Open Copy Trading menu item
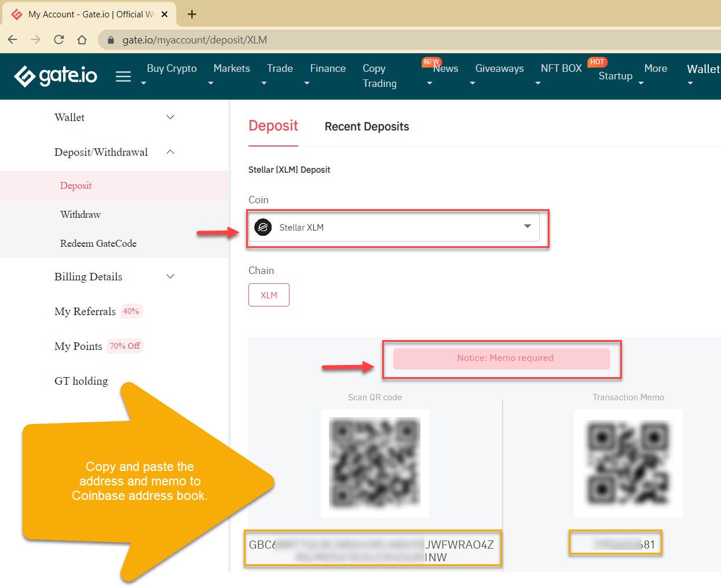 [x=379, y=76]
